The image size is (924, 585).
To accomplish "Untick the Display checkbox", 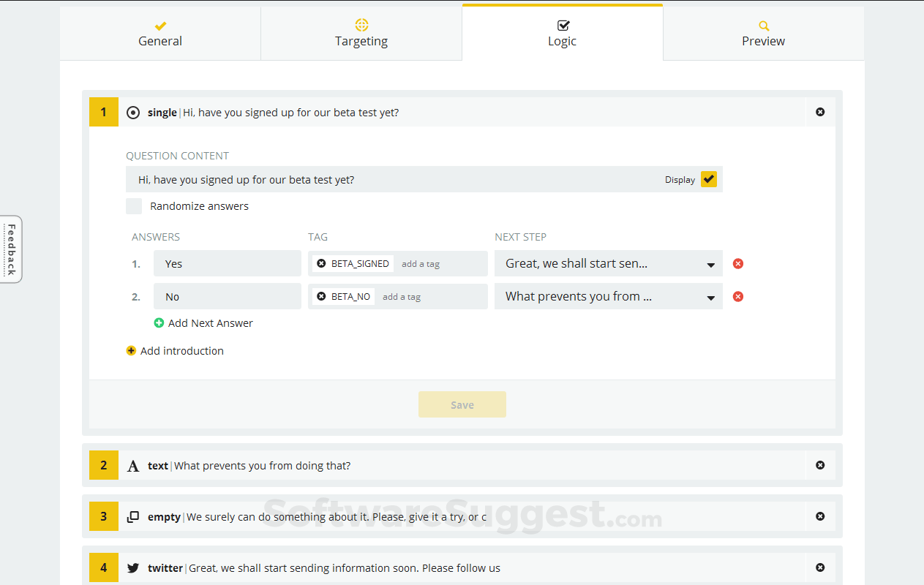I will 708,179.
